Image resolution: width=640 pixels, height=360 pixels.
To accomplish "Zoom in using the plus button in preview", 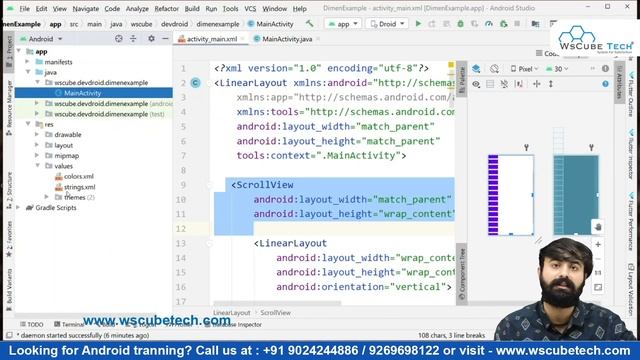I will [598, 244].
